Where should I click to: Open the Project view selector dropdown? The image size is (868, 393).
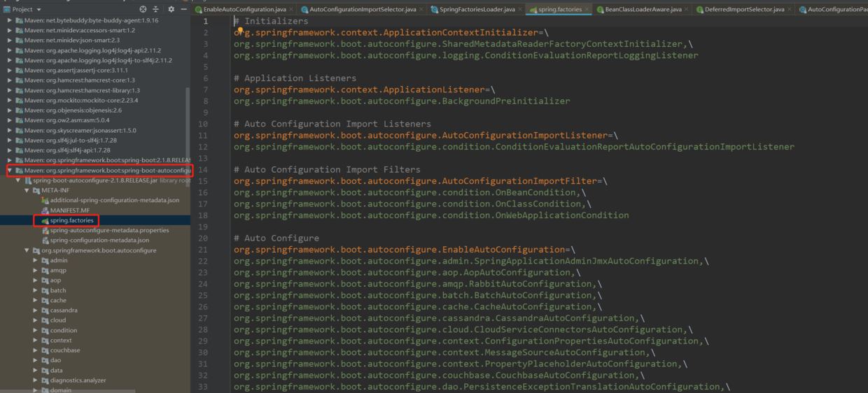[x=38, y=9]
